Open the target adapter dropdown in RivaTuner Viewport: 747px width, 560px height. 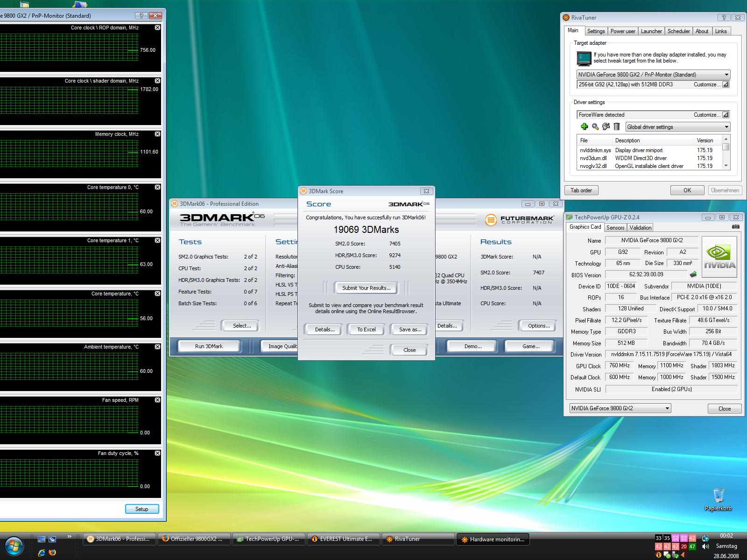(x=726, y=75)
